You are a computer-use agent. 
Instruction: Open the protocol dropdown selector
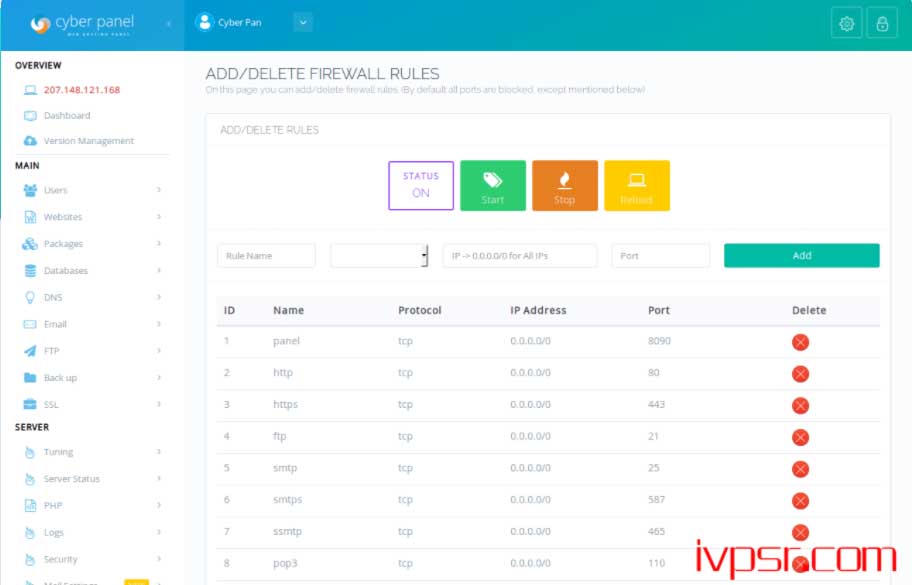379,256
